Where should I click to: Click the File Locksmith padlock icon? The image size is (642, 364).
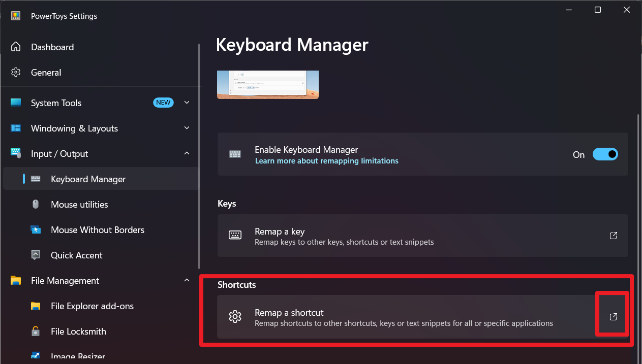coord(36,331)
